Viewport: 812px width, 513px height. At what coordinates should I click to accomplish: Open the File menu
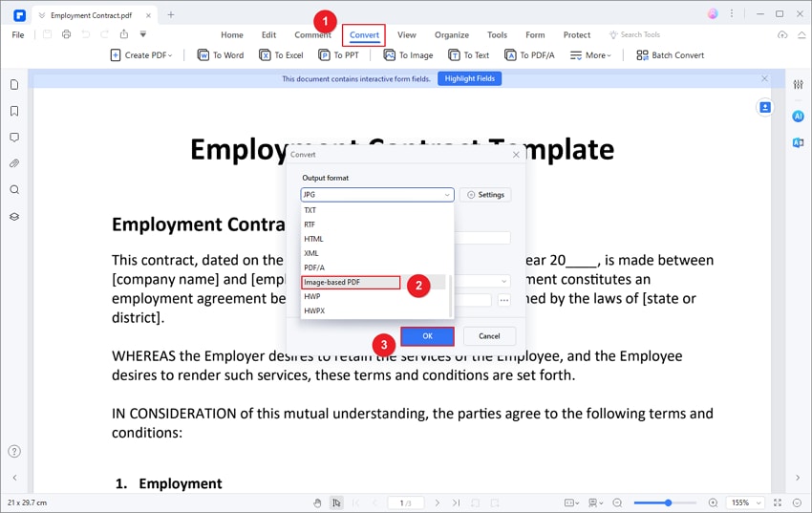click(x=18, y=34)
